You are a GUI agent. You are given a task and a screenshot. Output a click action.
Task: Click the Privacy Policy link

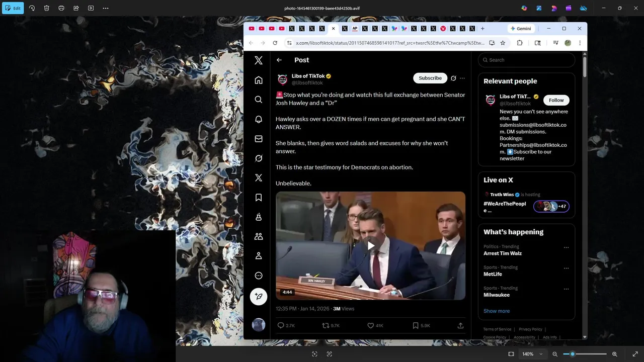(530, 329)
